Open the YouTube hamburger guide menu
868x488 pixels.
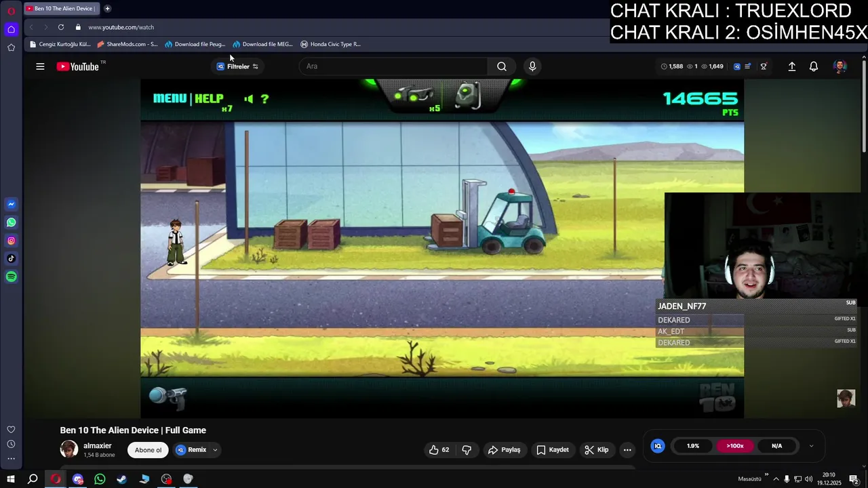40,66
